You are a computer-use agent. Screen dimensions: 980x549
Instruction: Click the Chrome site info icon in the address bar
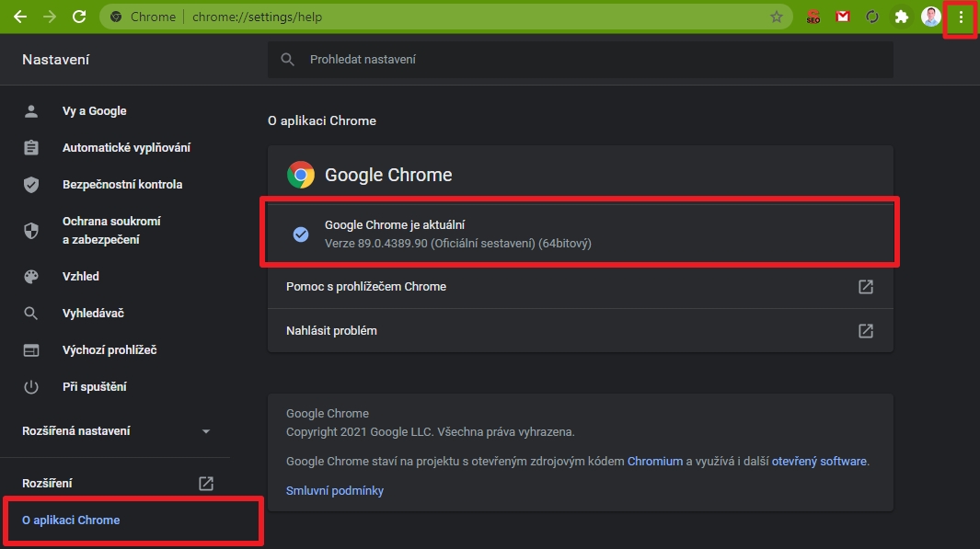pos(116,17)
